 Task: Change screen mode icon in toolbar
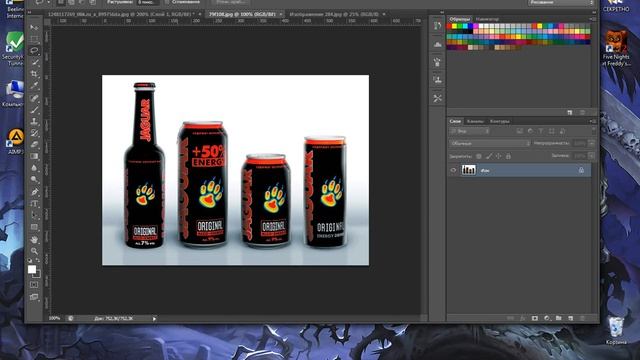tap(35, 297)
